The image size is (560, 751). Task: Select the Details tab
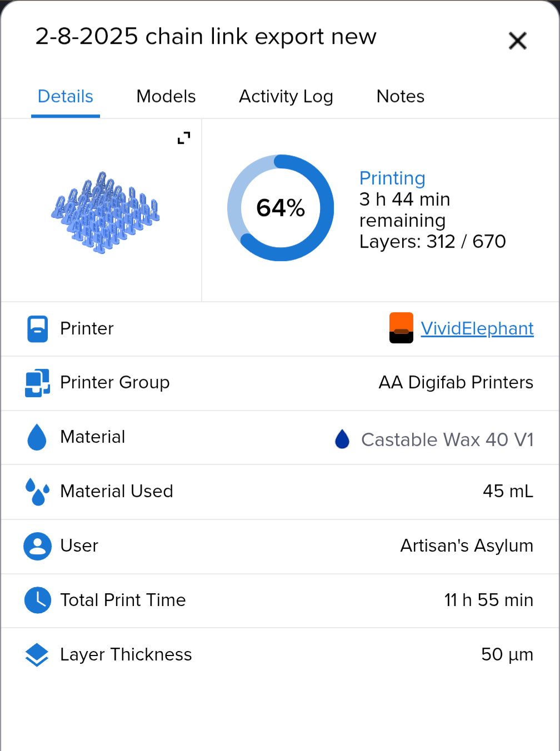click(x=66, y=97)
